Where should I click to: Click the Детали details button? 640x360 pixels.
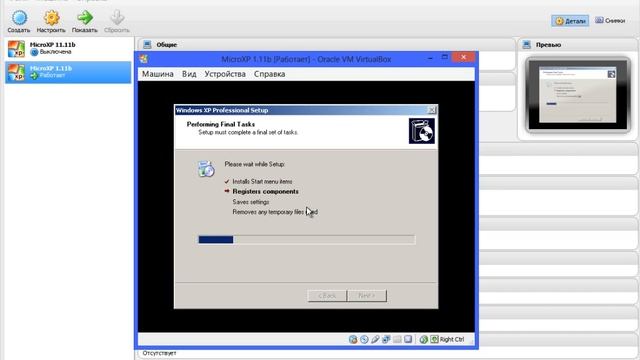pos(570,21)
